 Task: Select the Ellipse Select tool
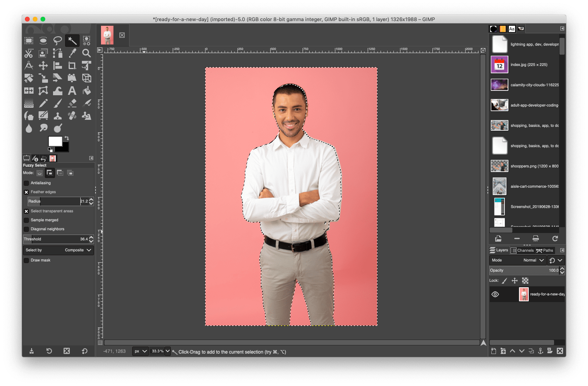coord(43,41)
